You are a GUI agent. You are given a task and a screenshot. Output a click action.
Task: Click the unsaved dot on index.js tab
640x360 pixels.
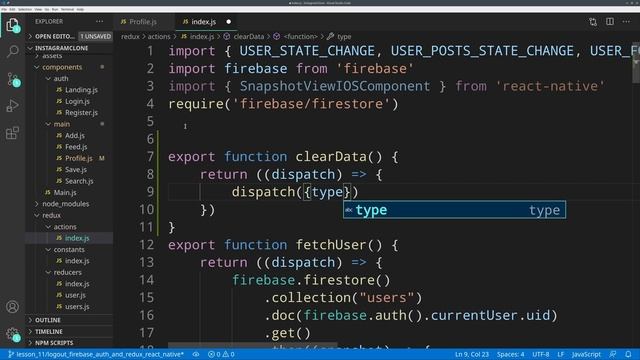(229, 22)
